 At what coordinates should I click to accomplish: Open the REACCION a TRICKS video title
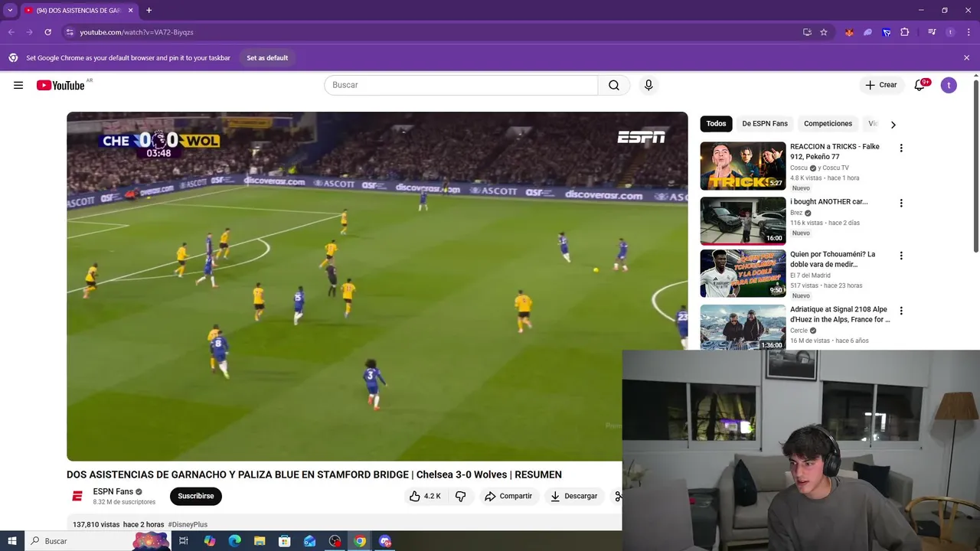[835, 152]
